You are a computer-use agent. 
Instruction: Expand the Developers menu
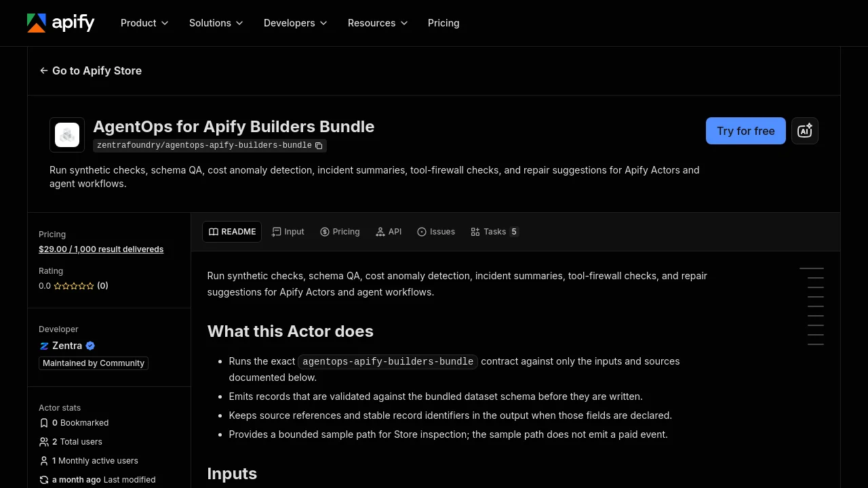296,23
